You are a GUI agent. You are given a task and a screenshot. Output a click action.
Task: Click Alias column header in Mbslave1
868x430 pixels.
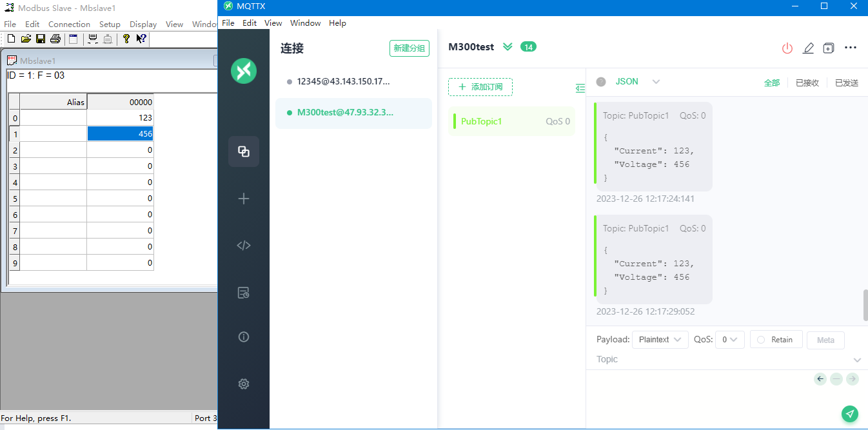(54, 102)
